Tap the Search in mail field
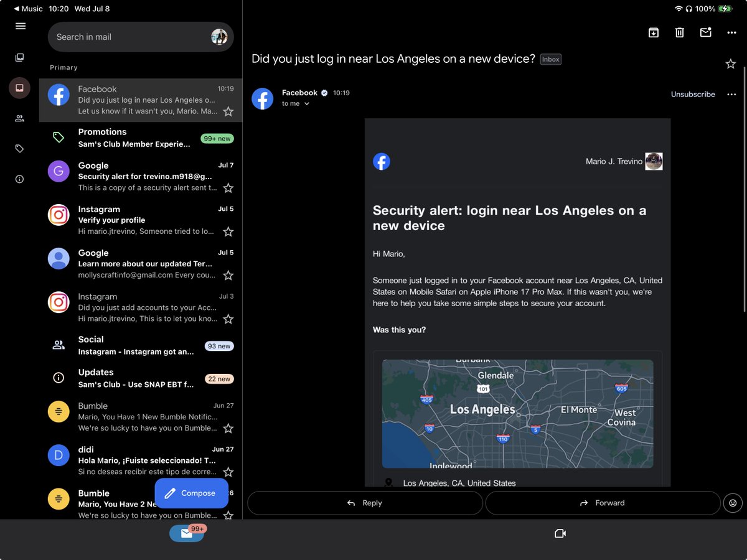 point(141,37)
